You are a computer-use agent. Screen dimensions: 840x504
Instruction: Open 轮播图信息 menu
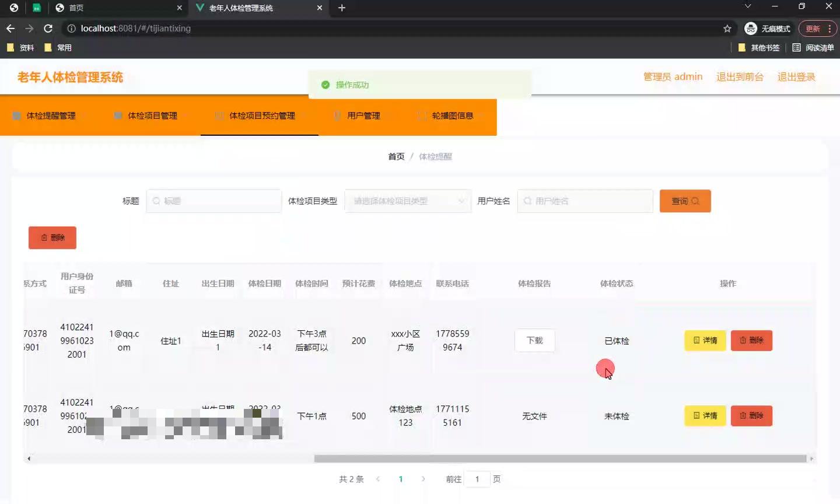(x=450, y=116)
